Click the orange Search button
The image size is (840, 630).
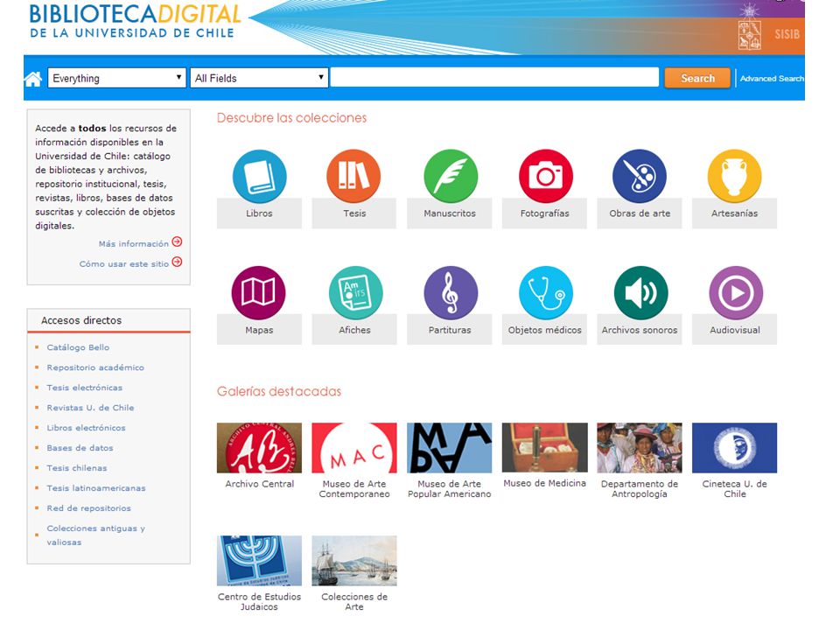pos(697,78)
